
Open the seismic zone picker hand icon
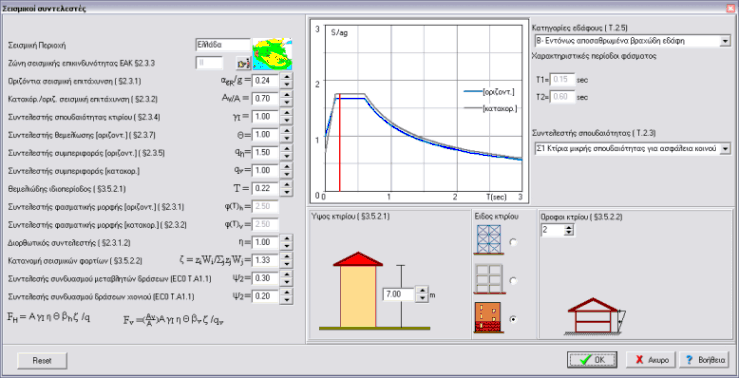click(x=242, y=63)
